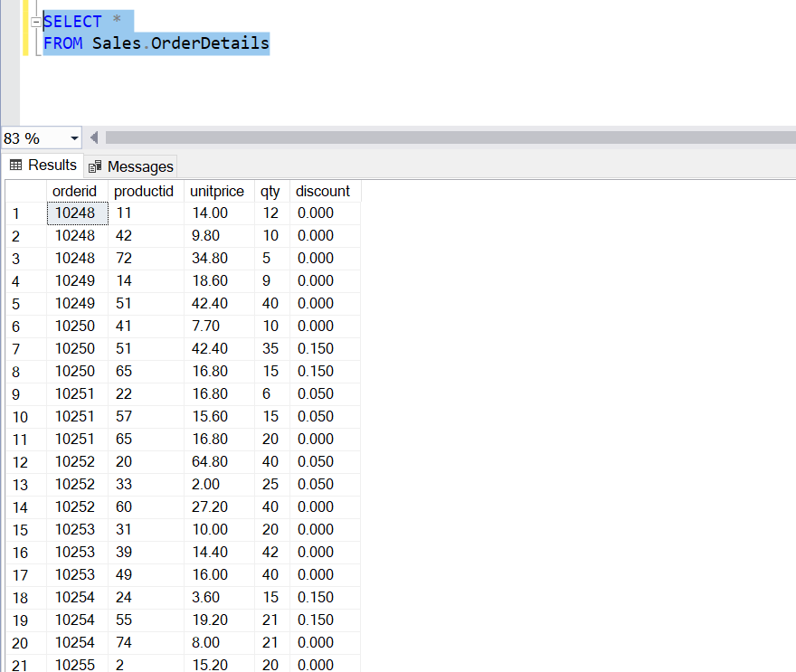The image size is (796, 672).
Task: Click the left scroll arrow beside the scrollbar
Action: (x=94, y=137)
